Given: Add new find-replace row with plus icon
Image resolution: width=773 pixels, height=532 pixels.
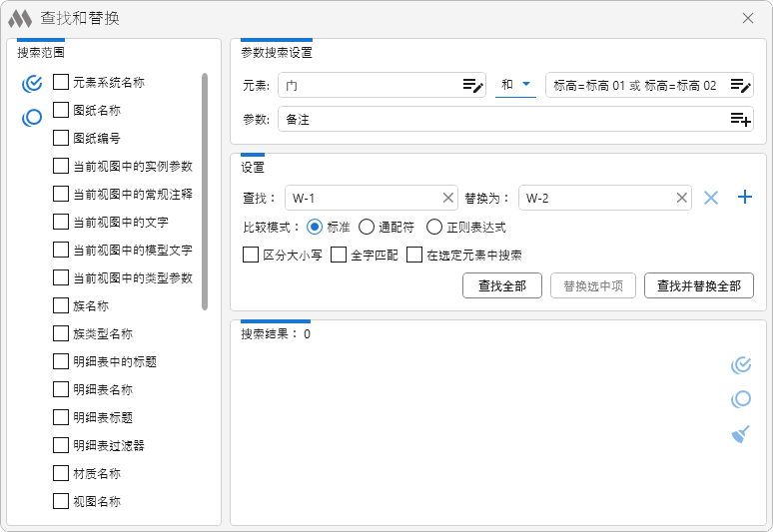Looking at the screenshot, I should click(744, 198).
